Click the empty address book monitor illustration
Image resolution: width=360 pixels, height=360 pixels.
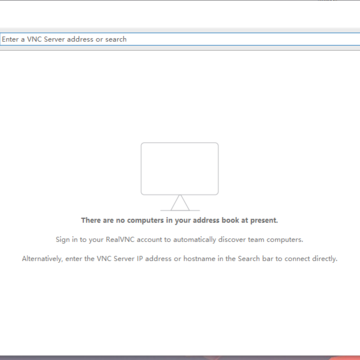[x=180, y=177]
